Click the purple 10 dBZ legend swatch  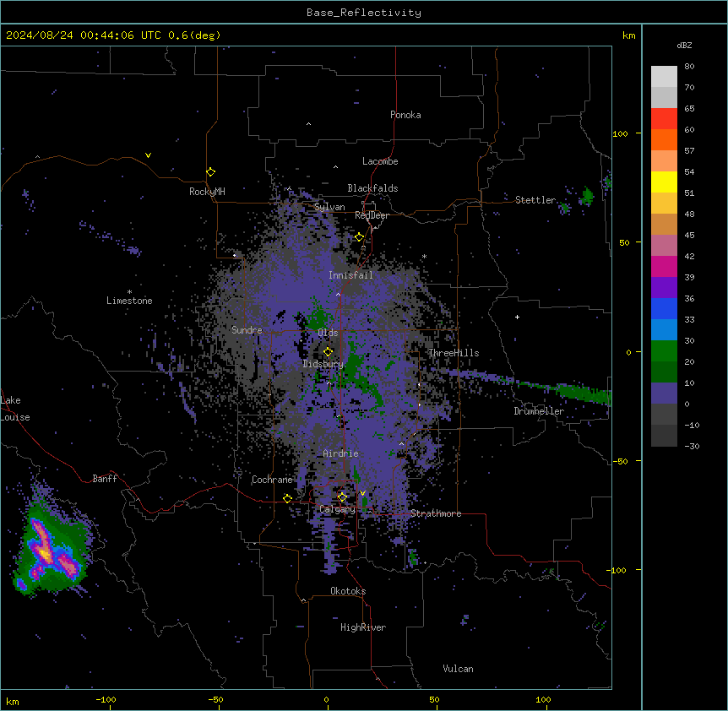(664, 393)
